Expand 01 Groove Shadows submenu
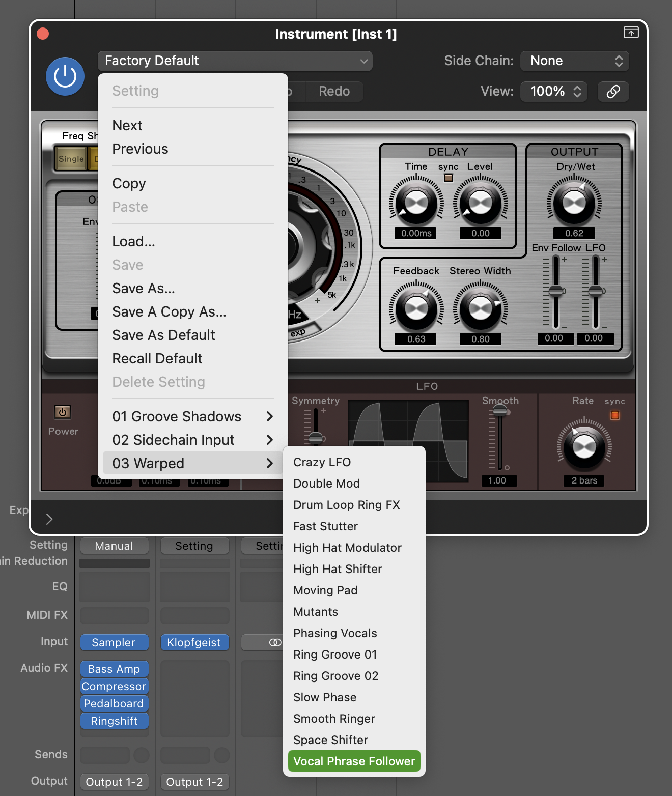The image size is (672, 796). click(193, 416)
